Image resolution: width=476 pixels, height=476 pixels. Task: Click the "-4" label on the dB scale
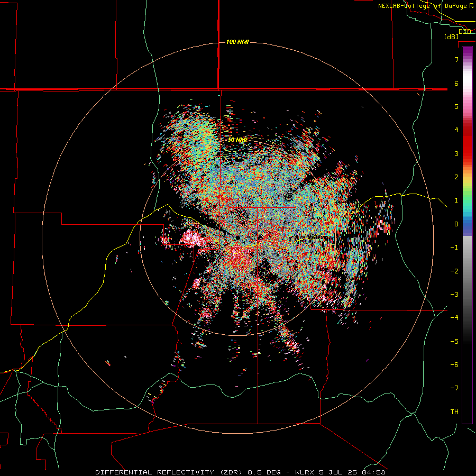coord(454,318)
